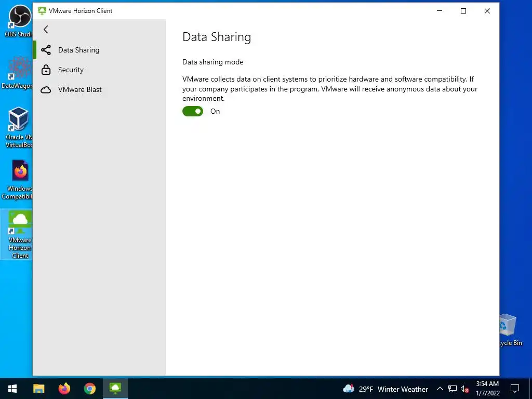Image resolution: width=532 pixels, height=399 pixels.
Task: Click the VMware Blast cloud icon
Action: point(46,89)
